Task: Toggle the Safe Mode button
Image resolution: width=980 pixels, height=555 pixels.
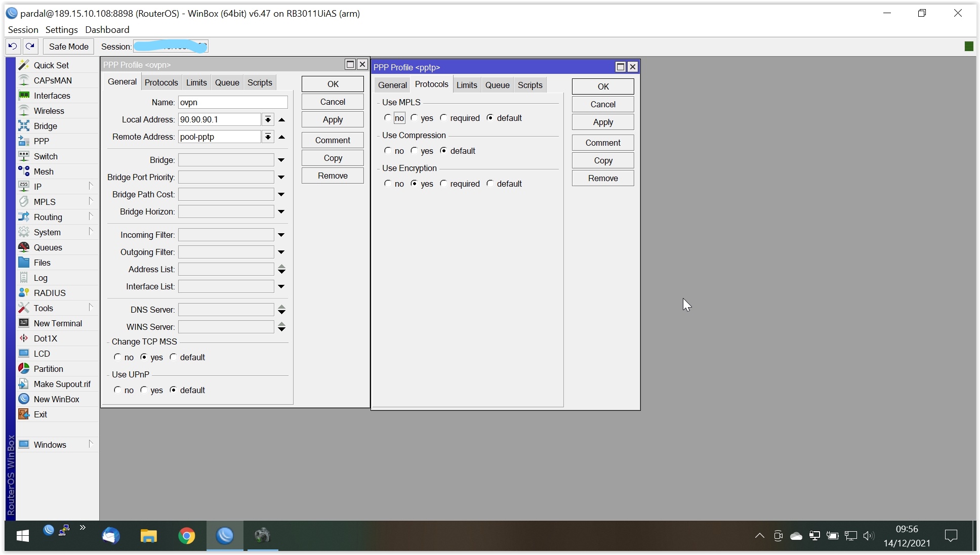Action: (68, 46)
